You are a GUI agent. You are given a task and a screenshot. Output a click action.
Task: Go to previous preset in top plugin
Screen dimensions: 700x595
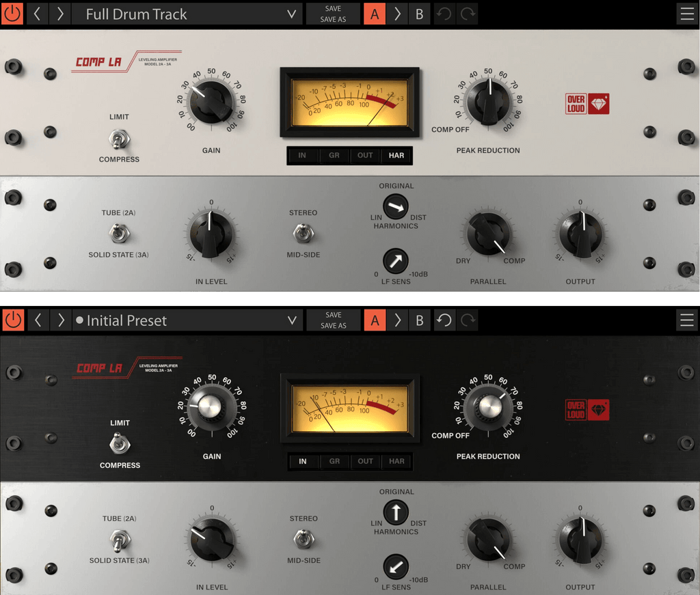click(x=38, y=14)
